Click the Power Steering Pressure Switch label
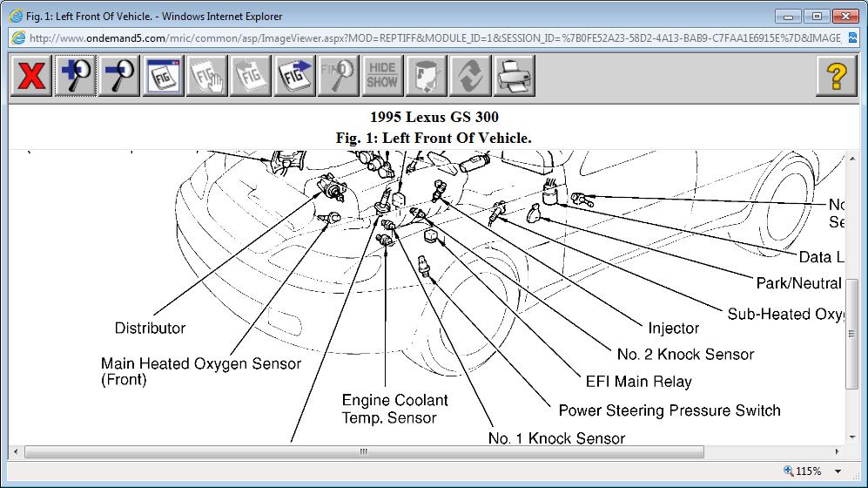 point(670,410)
